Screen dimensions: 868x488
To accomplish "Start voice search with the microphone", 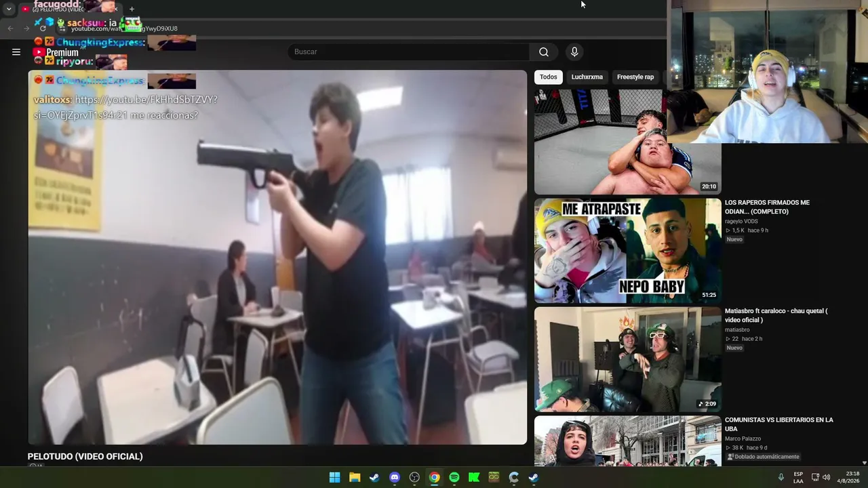I will [574, 52].
